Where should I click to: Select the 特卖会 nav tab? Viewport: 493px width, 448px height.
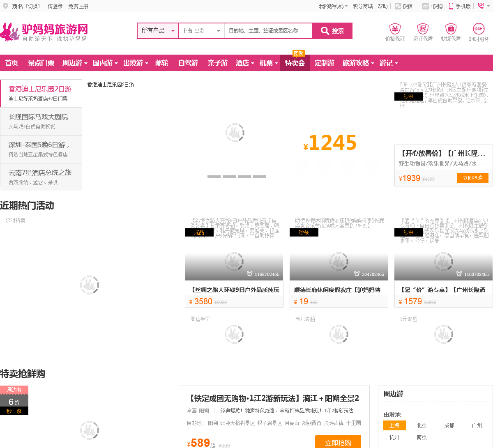click(x=295, y=63)
